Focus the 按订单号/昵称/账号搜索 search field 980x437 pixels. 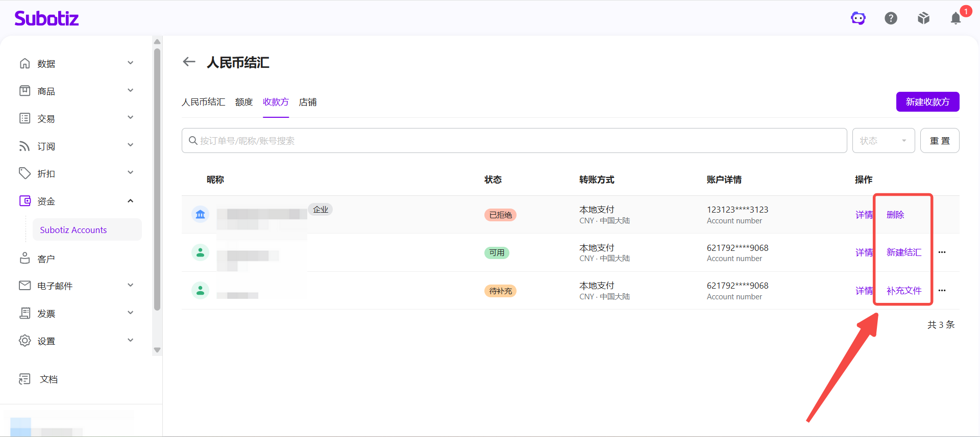tap(514, 140)
